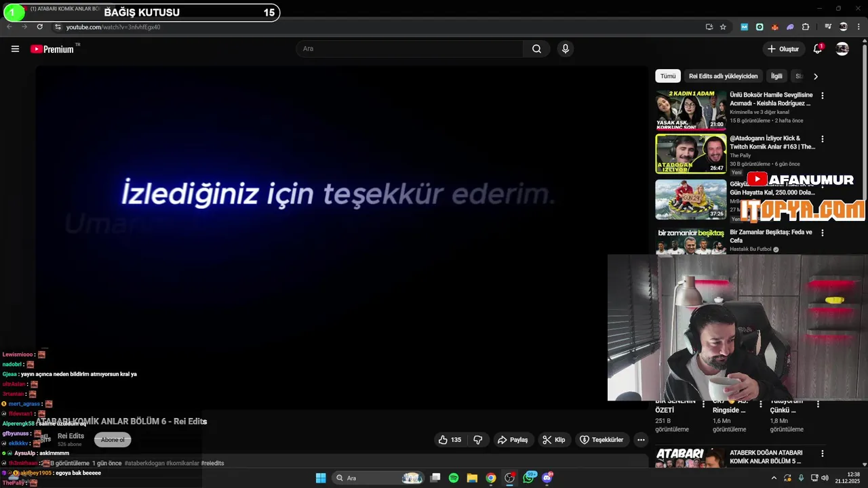Image resolution: width=868 pixels, height=488 pixels.
Task: Click the Oluştur create button
Action: pos(783,49)
